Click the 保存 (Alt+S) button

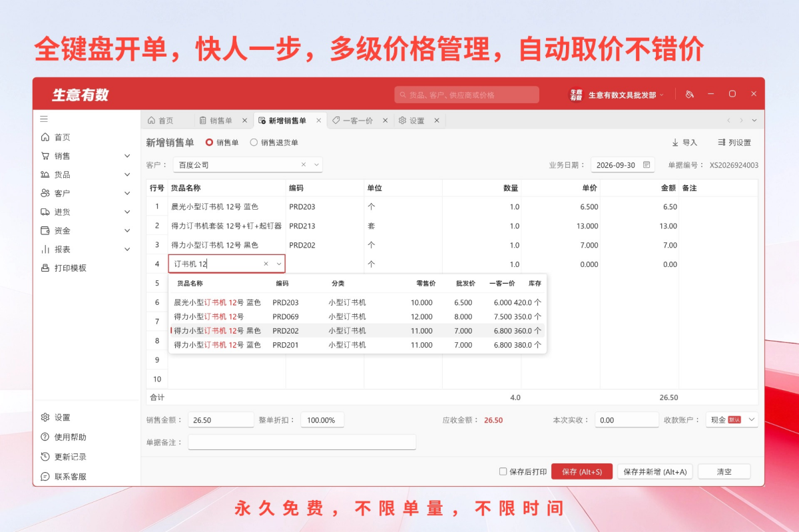[x=582, y=471]
